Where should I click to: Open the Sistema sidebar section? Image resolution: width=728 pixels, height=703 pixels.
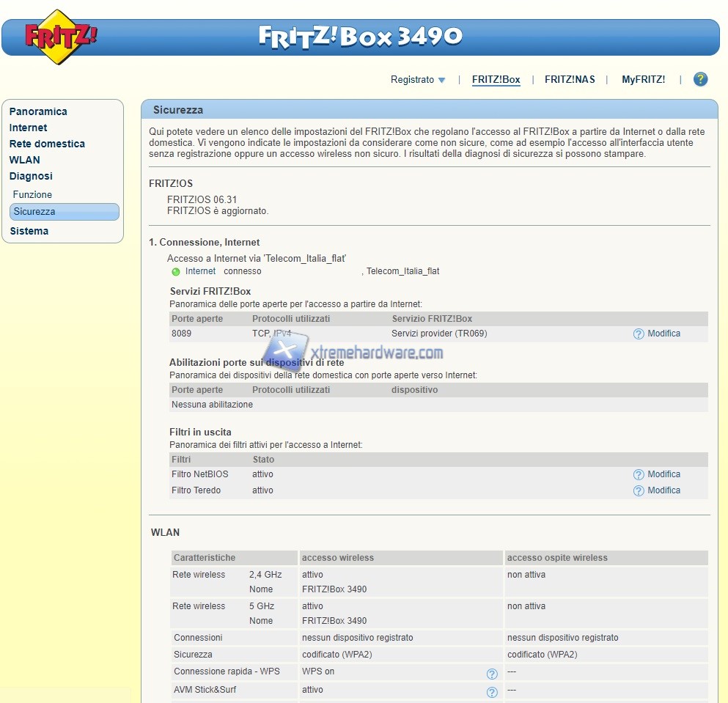[29, 231]
